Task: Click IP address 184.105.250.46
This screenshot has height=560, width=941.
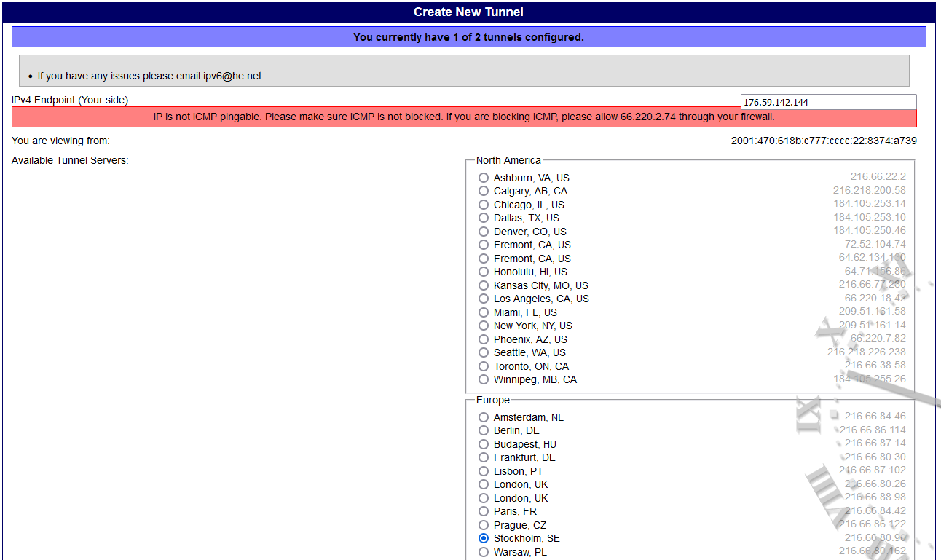Action: (870, 231)
